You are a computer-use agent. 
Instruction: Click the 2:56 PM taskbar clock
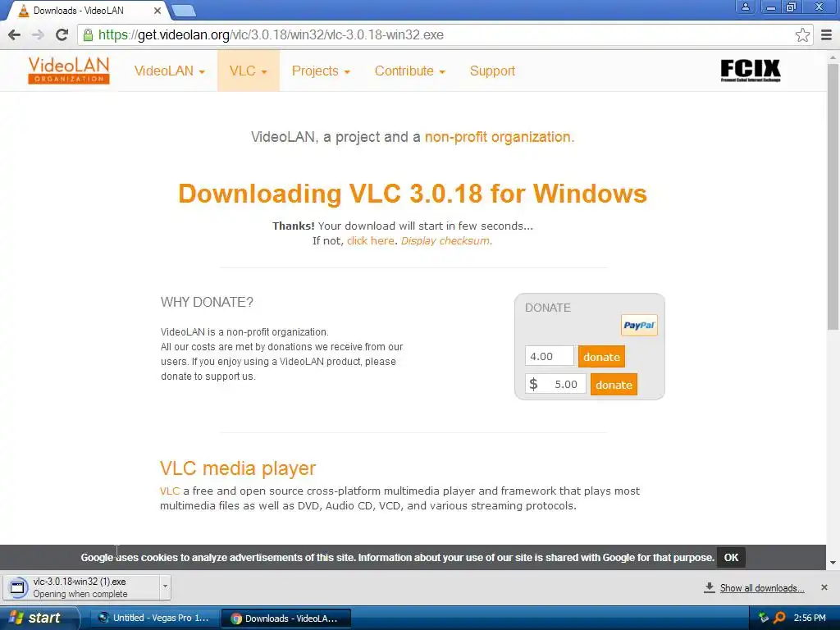coord(810,618)
